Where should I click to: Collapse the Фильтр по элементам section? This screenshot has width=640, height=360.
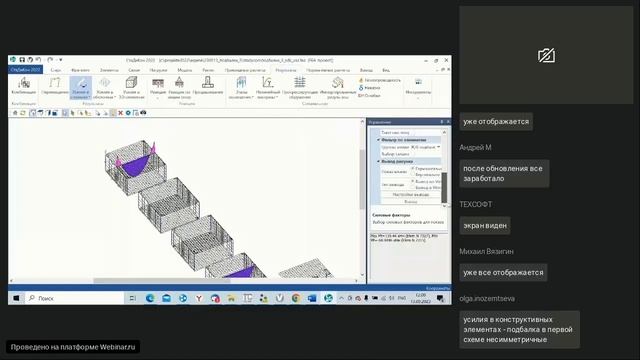click(378, 140)
